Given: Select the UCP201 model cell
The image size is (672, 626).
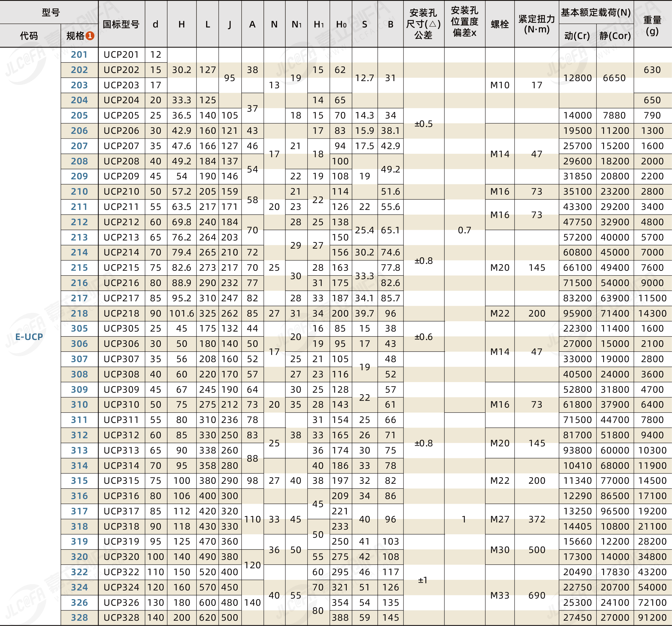Looking at the screenshot, I should pyautogui.click(x=121, y=55).
